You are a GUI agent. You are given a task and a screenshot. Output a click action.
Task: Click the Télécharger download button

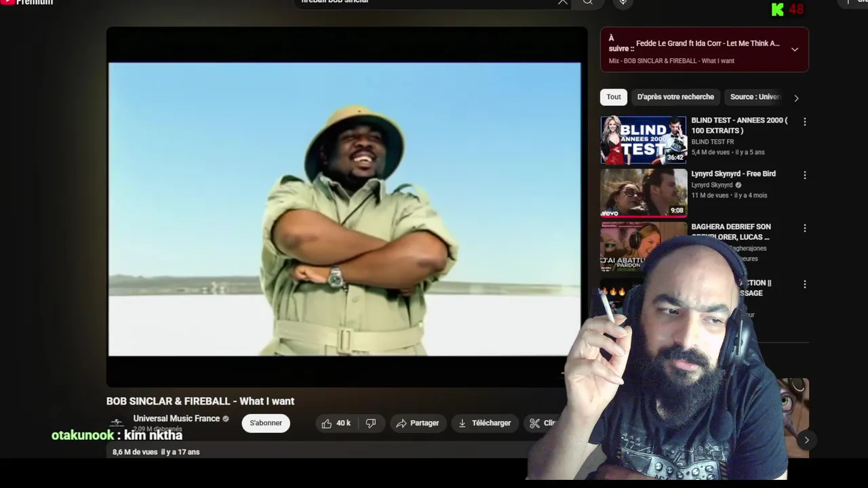pos(485,423)
